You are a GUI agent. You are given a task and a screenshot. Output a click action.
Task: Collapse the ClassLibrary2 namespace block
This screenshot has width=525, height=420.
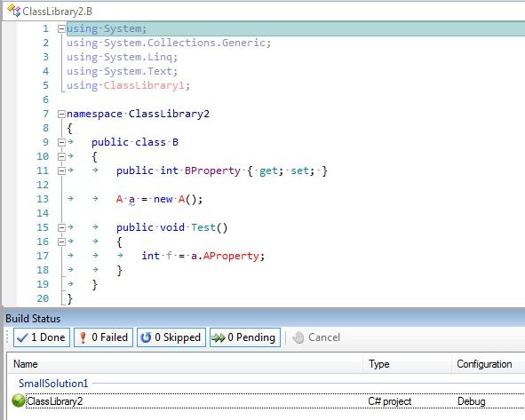[61, 115]
